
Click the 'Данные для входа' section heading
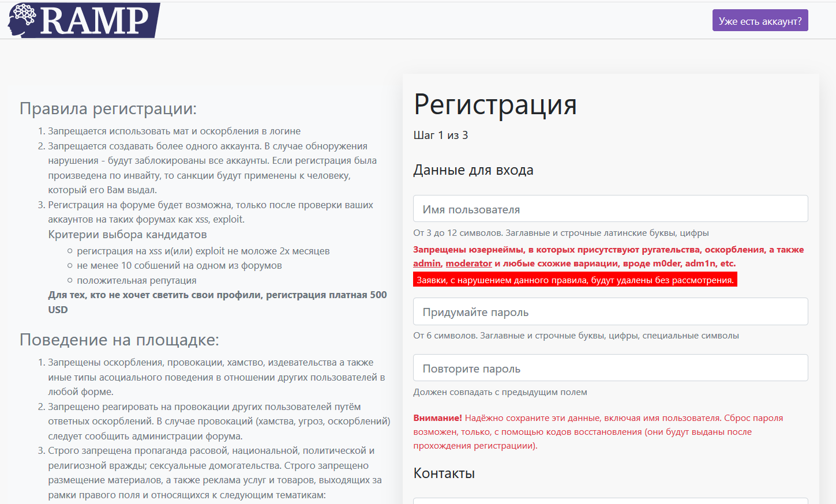(x=473, y=170)
